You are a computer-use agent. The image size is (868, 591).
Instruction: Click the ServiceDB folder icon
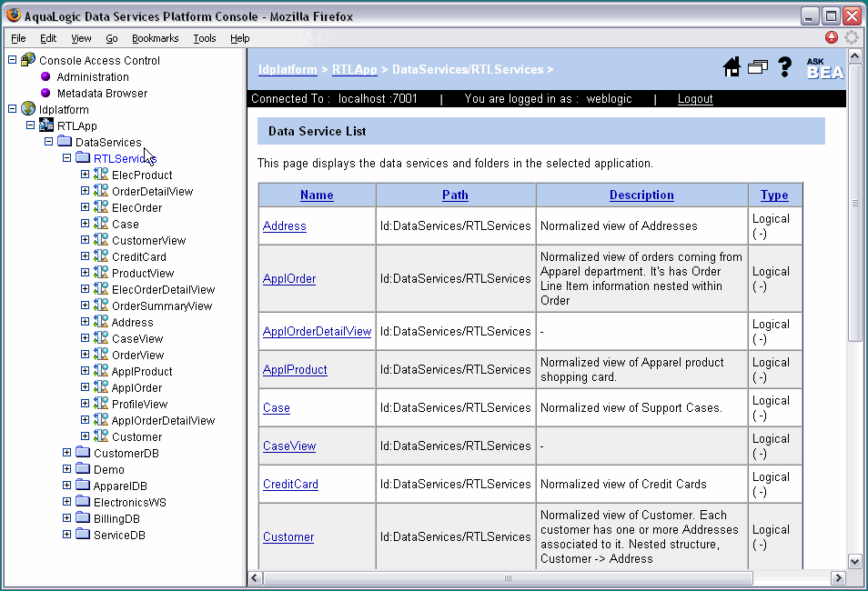pyautogui.click(x=83, y=534)
